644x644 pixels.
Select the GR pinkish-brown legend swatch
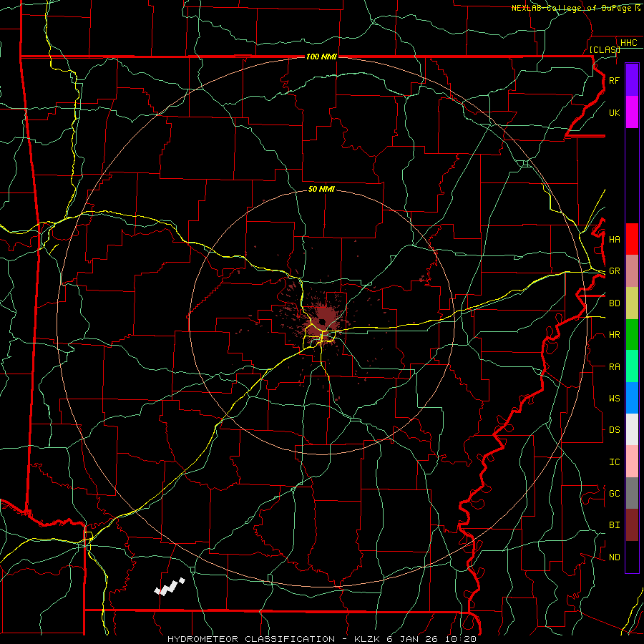pos(632,271)
